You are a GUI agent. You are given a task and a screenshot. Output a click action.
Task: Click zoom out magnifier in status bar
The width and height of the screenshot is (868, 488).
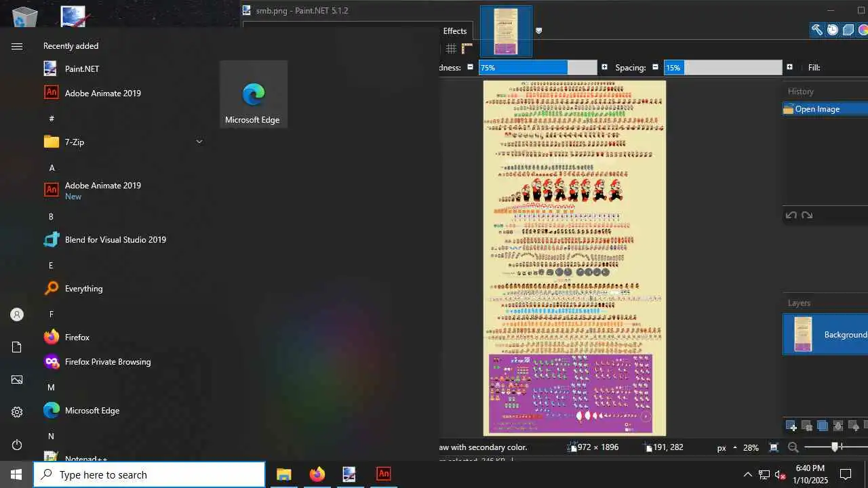point(793,447)
